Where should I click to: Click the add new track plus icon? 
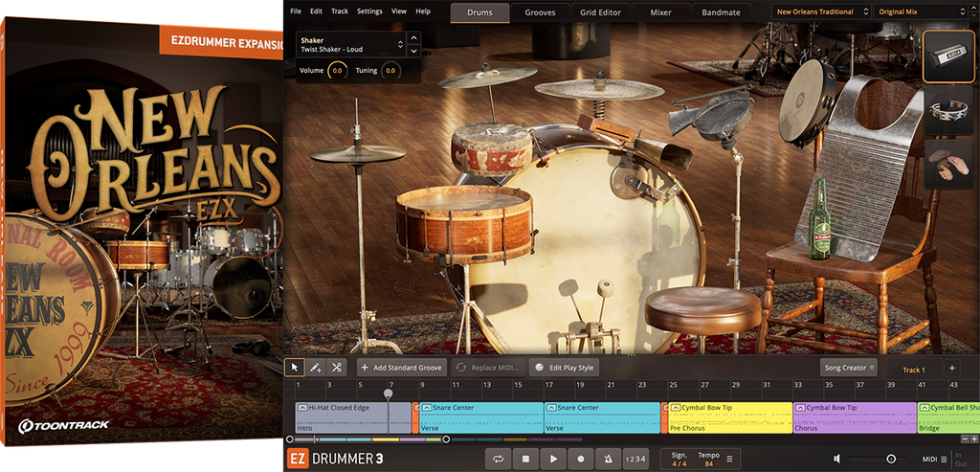pyautogui.click(x=951, y=369)
